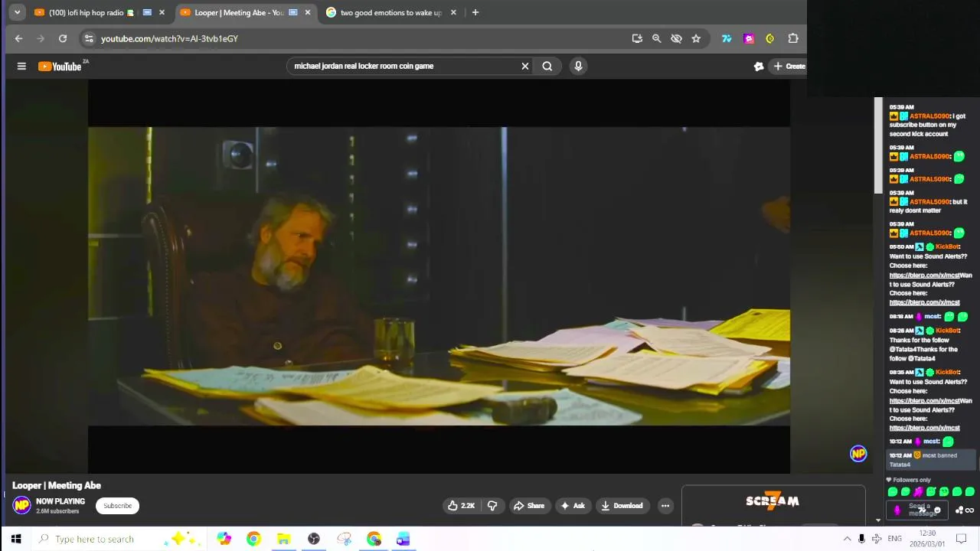Clear the YouTube search text

click(525, 66)
